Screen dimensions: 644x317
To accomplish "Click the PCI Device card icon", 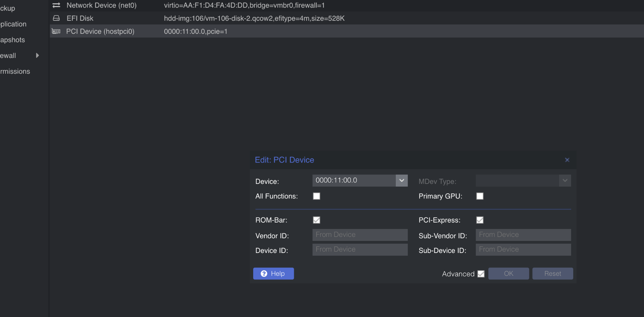I will tap(56, 31).
